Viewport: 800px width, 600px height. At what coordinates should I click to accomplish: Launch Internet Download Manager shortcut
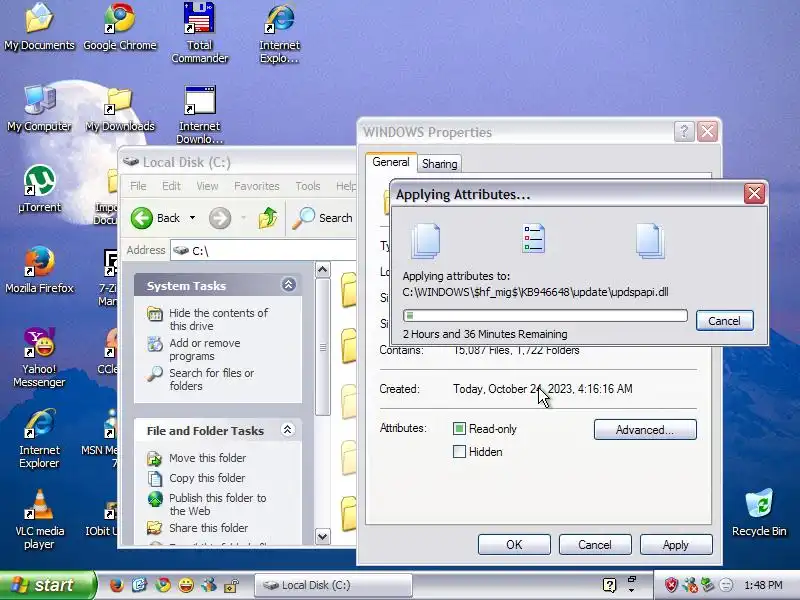(x=199, y=115)
